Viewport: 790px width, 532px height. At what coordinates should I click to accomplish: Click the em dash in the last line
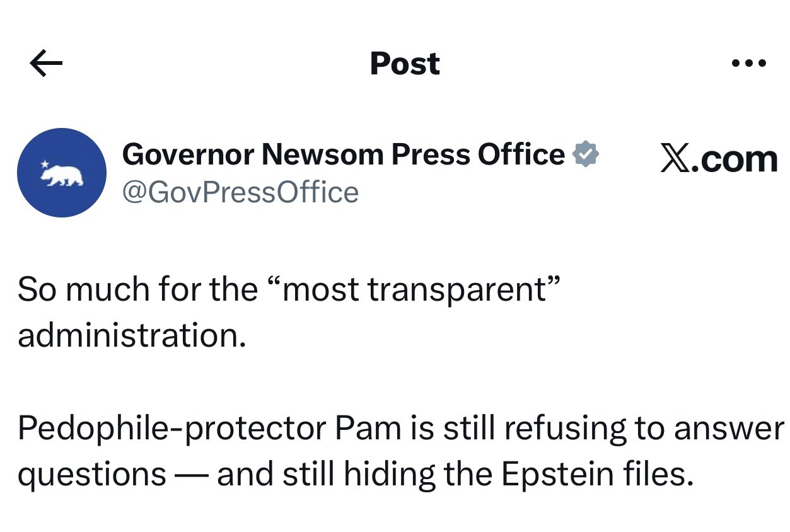[191, 475]
